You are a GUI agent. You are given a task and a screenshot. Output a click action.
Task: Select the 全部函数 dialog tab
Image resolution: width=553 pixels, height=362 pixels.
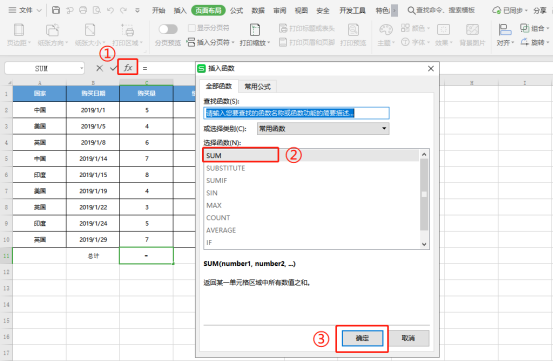coord(219,86)
